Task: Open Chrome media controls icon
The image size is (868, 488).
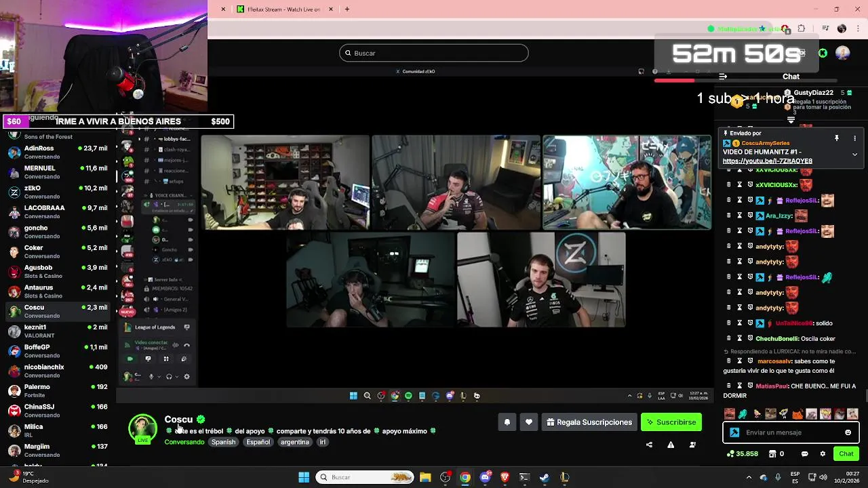Action: (825, 28)
